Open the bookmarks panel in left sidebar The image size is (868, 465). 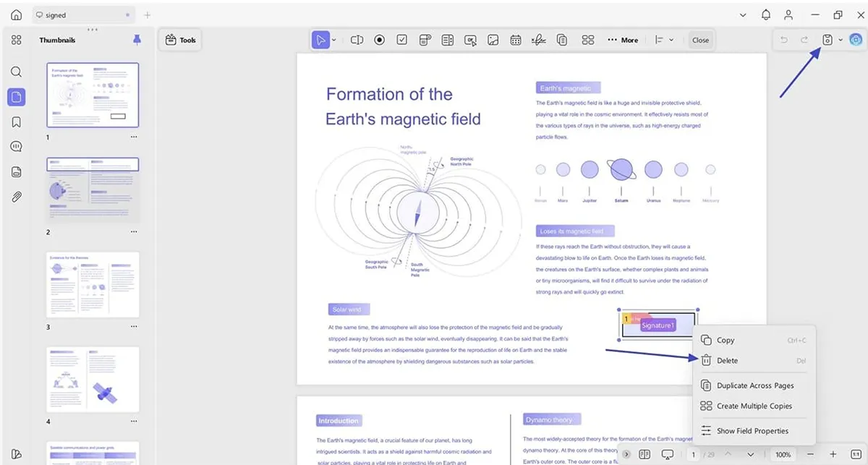pos(16,122)
